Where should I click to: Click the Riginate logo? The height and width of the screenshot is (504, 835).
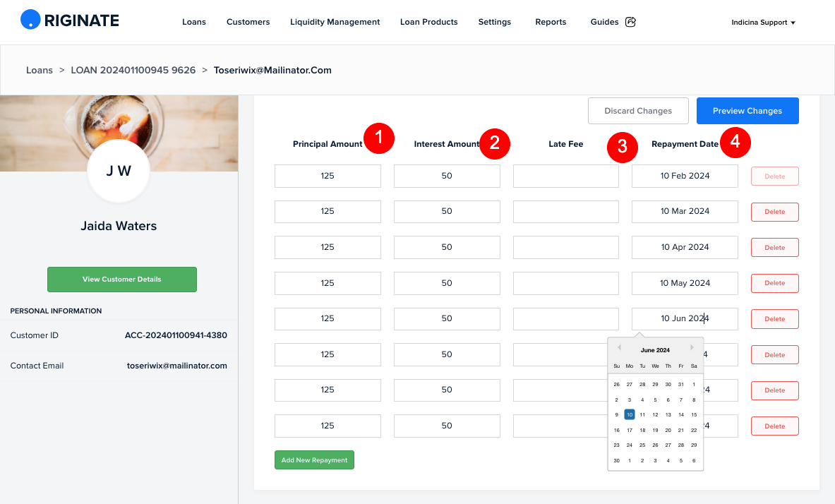tap(70, 20)
